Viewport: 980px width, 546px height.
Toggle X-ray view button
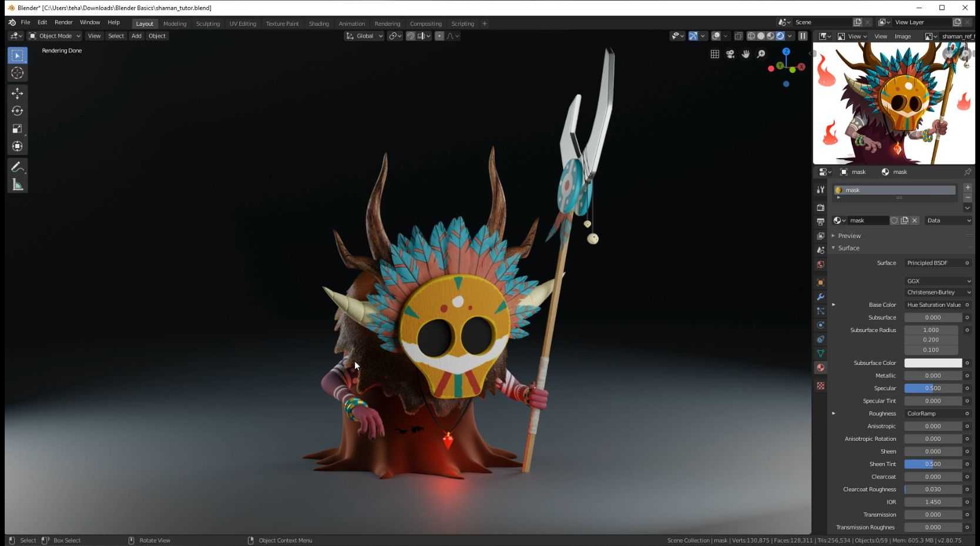coord(739,36)
